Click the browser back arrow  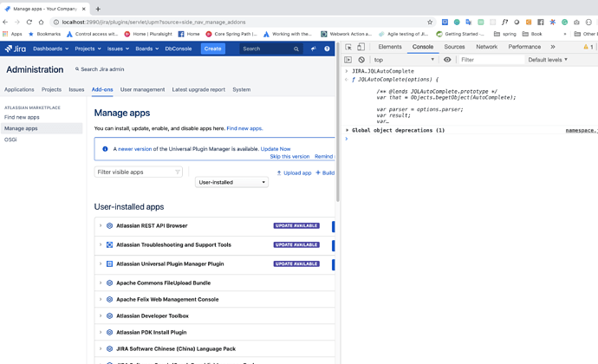[5, 23]
